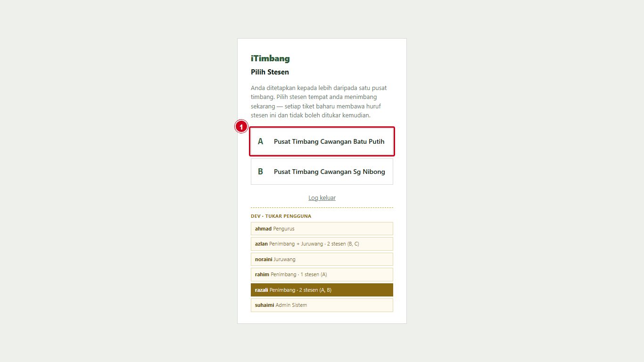Click the iTimbang logo title
This screenshot has width=644, height=362.
tap(270, 58)
